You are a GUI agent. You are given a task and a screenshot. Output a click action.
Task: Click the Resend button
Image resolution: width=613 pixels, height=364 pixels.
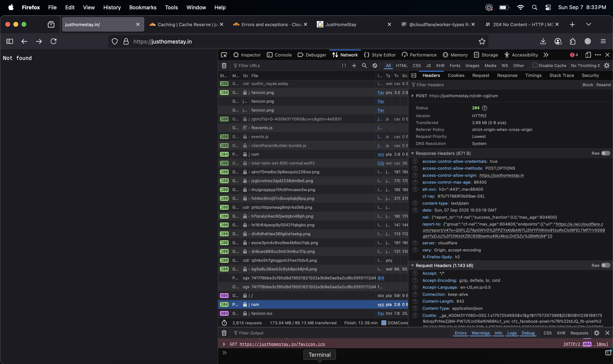pos(603,85)
